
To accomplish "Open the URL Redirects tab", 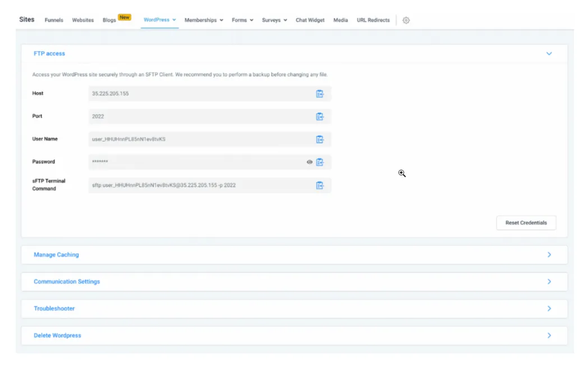I will [x=373, y=20].
